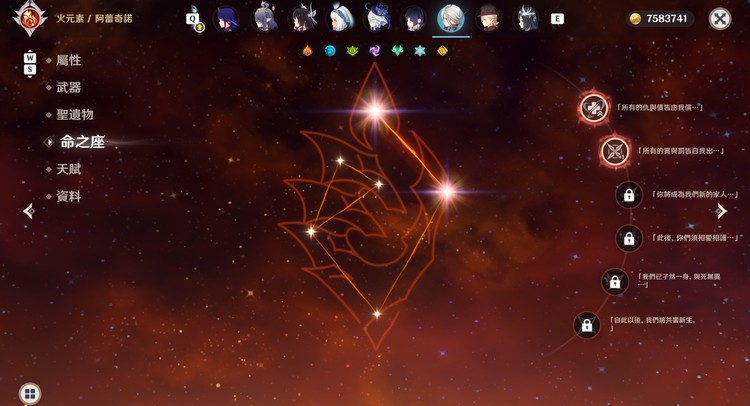Open the grid icon at bottom left
Screen dimensions: 750x406
tap(30, 394)
